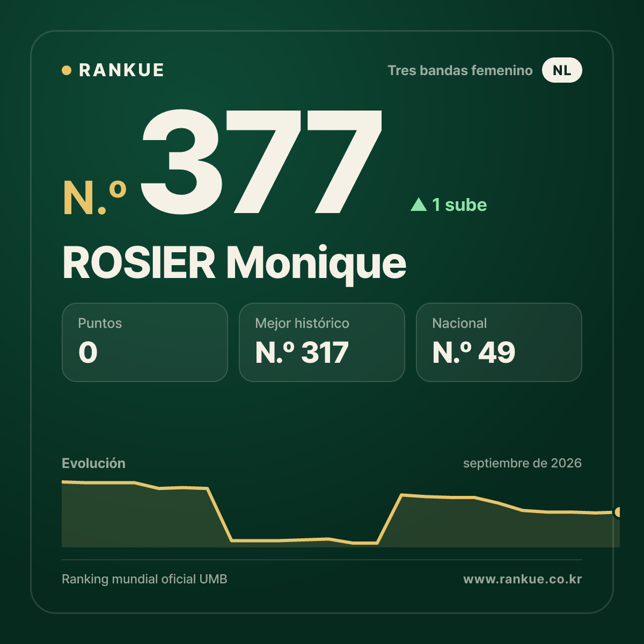This screenshot has width=644, height=644.
Task: Open the Nacional card
Action: click(x=499, y=342)
